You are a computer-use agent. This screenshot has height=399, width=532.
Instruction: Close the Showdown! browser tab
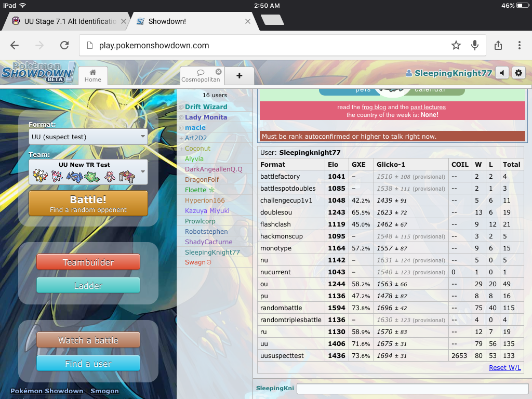pos(248,21)
